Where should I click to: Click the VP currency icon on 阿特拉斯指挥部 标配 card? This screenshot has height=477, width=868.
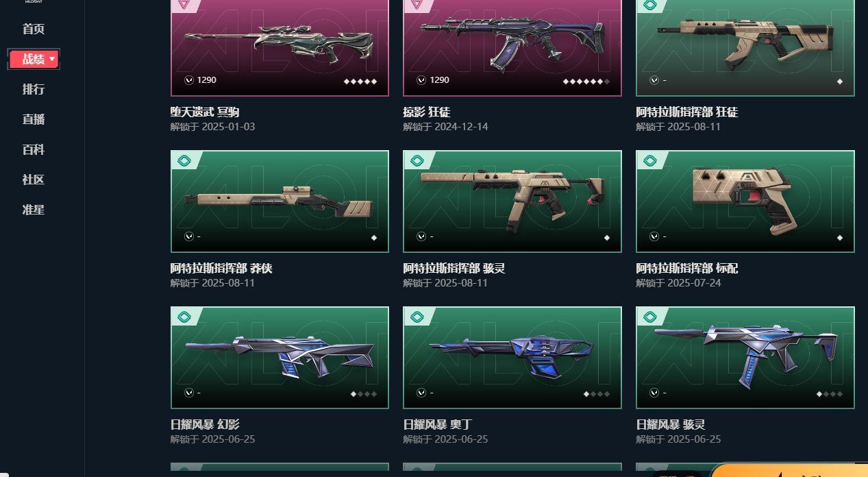[x=655, y=236]
